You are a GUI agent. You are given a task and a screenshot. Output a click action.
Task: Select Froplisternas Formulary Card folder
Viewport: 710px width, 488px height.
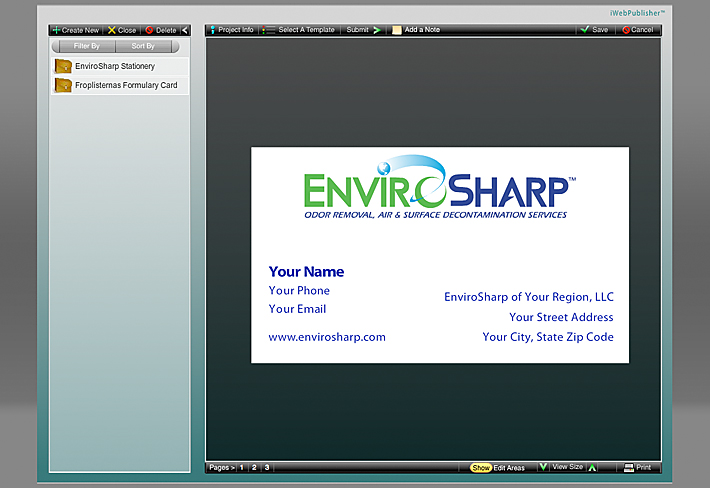(x=120, y=85)
